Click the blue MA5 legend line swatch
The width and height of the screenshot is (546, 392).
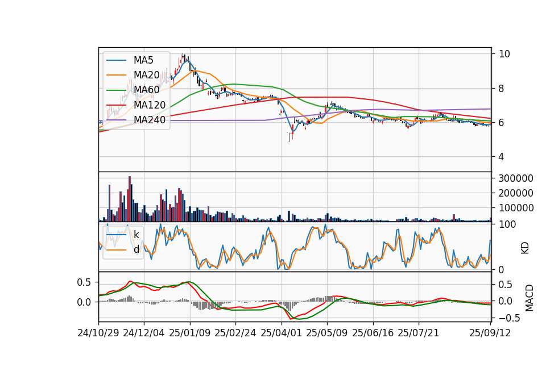click(116, 60)
